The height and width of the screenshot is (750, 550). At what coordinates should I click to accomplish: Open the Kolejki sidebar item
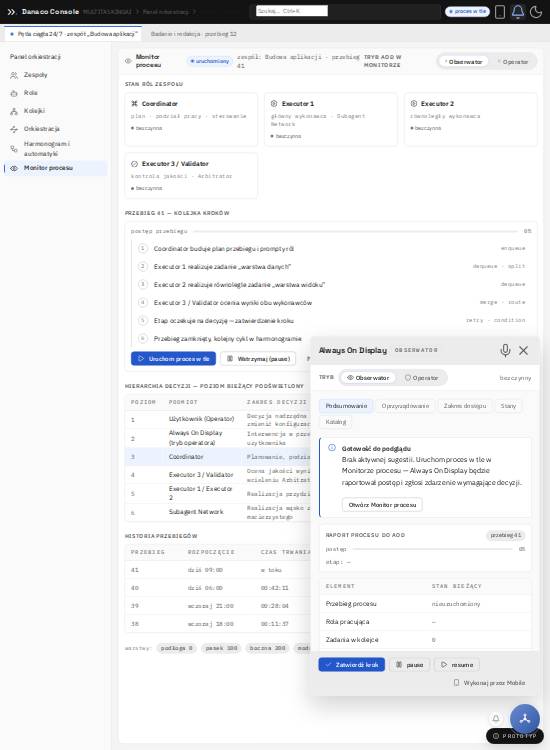pyautogui.click(x=34, y=110)
